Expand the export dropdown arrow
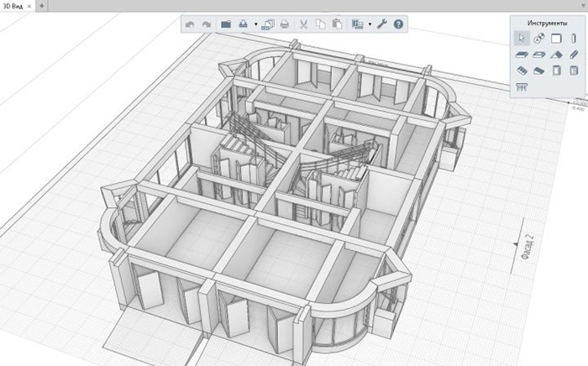Image resolution: width=588 pixels, height=366 pixels. tap(255, 24)
